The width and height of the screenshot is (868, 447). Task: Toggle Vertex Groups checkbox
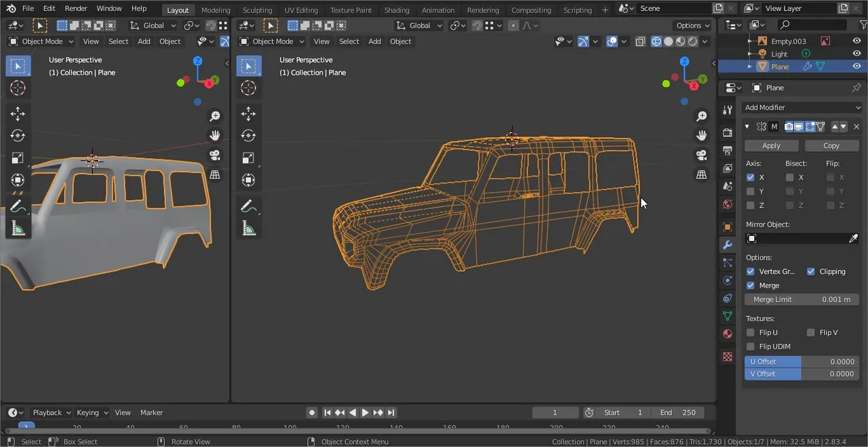[750, 271]
